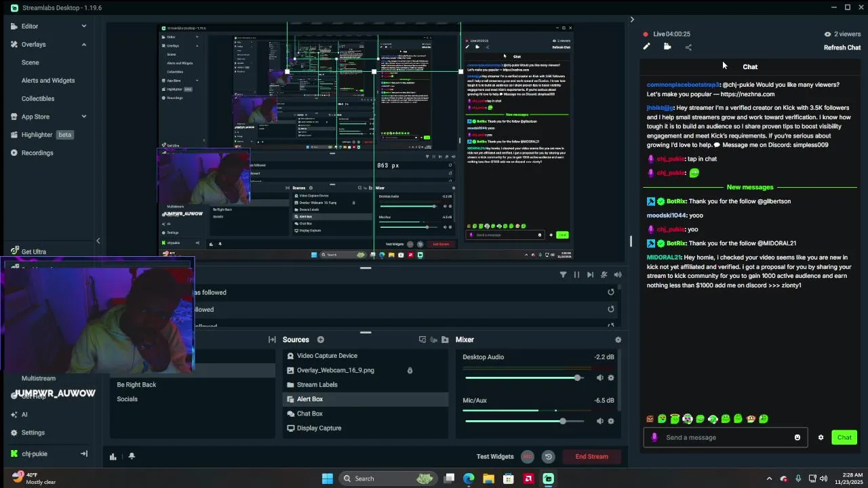
Task: Mute Desktop Audio
Action: coord(599,378)
